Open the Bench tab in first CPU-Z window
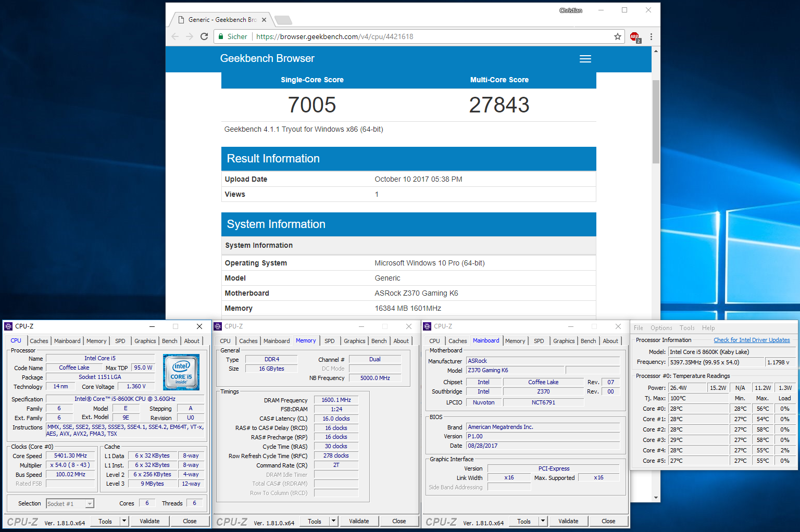 (x=170, y=341)
